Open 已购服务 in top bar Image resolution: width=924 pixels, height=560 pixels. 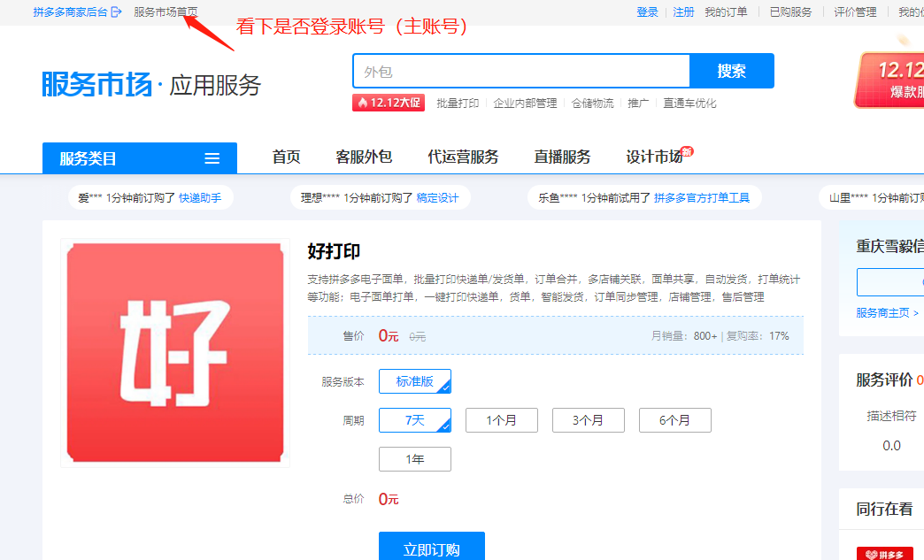click(x=791, y=12)
